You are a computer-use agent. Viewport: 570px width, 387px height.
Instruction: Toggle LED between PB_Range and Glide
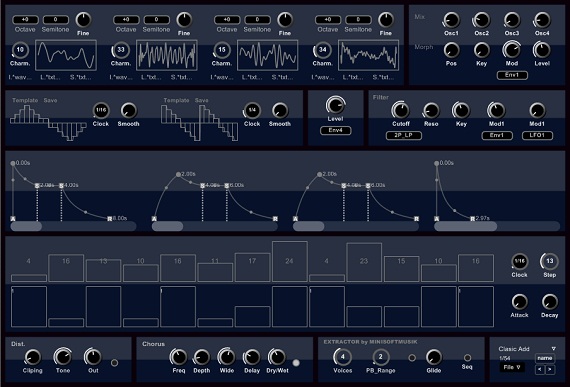[412, 358]
